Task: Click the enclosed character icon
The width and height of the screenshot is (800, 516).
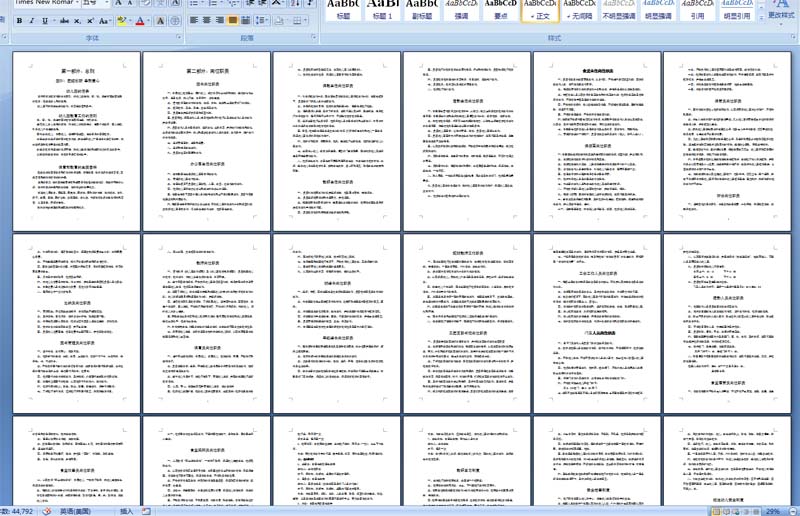Action: click(x=174, y=21)
